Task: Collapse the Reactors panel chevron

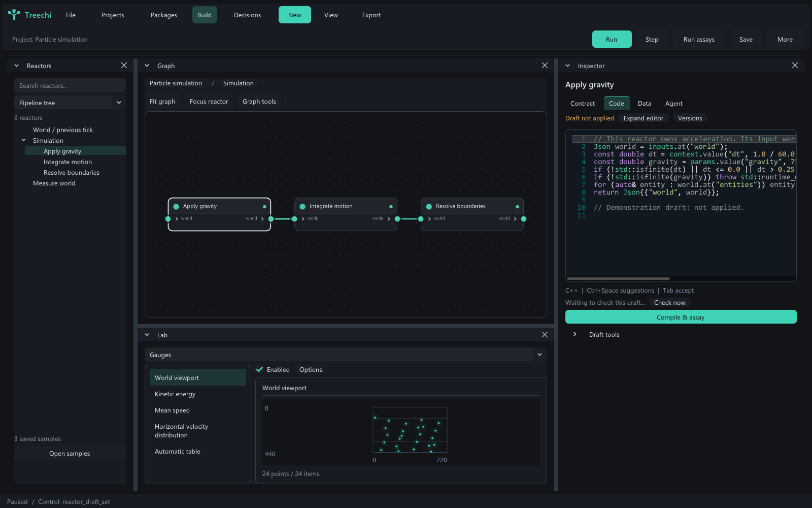Action: pyautogui.click(x=16, y=66)
